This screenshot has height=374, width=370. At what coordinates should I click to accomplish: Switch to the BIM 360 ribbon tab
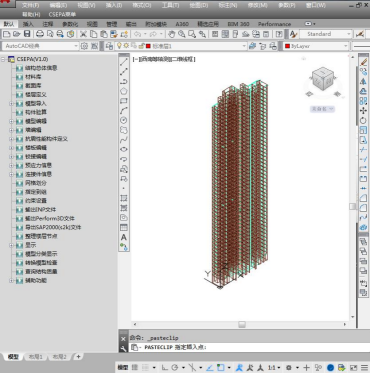click(238, 24)
